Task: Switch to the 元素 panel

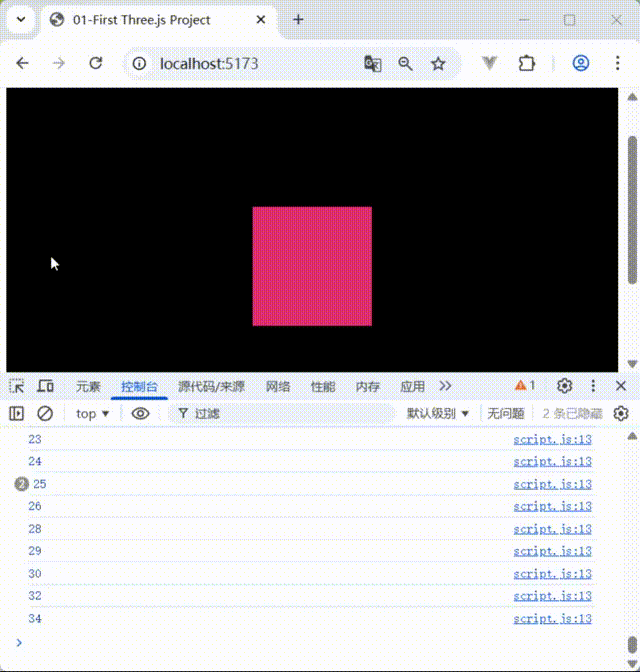Action: (x=88, y=387)
